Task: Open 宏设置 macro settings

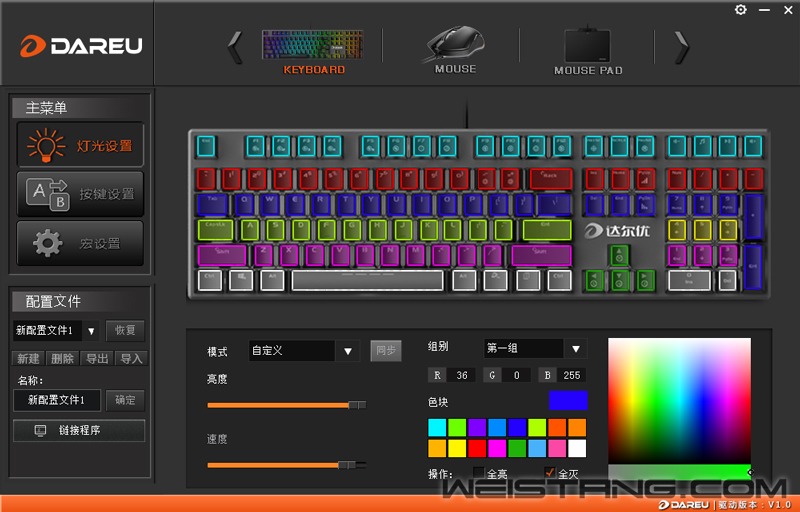Action: point(80,243)
